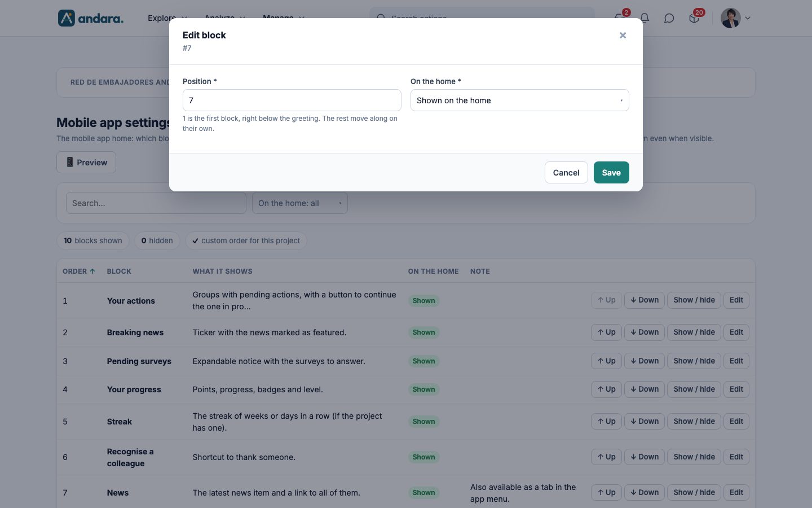Toggle Show / hide for Recognise a colleague

click(694, 457)
